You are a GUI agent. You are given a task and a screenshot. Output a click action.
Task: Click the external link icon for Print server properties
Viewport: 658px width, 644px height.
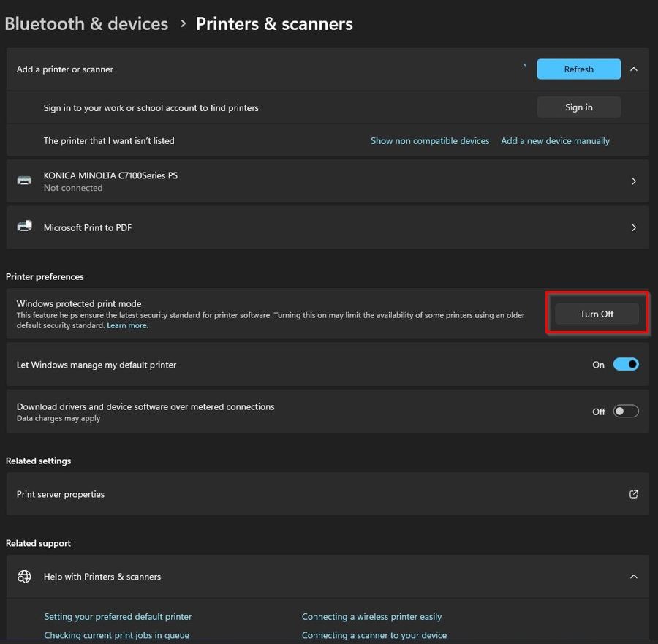coord(634,494)
